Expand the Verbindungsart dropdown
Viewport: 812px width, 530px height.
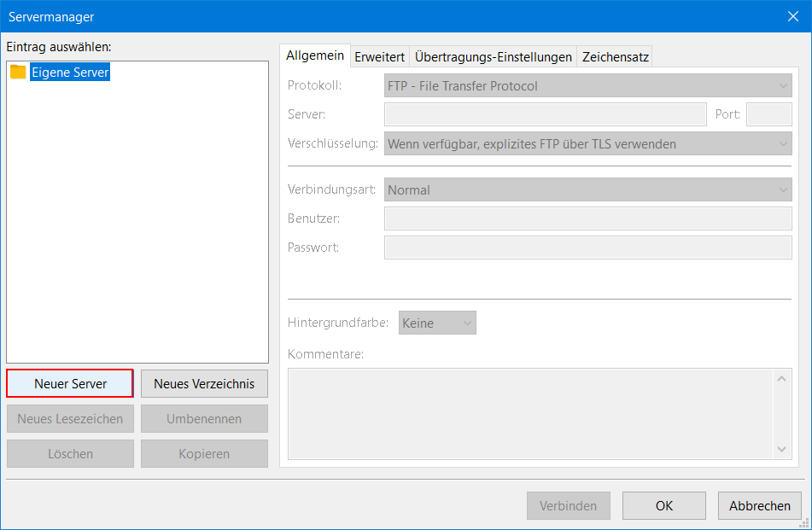[587, 189]
